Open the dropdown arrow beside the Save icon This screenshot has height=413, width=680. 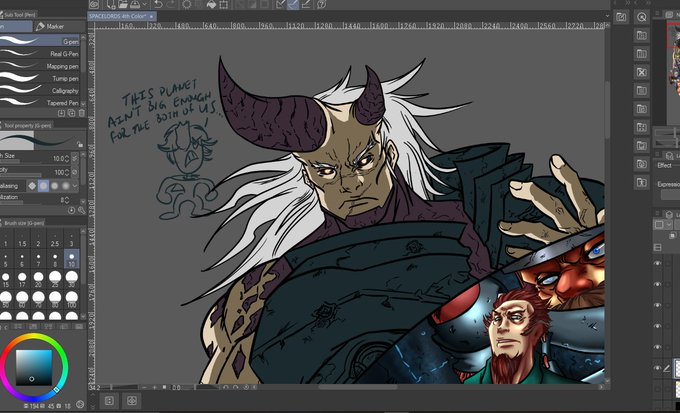point(145,4)
